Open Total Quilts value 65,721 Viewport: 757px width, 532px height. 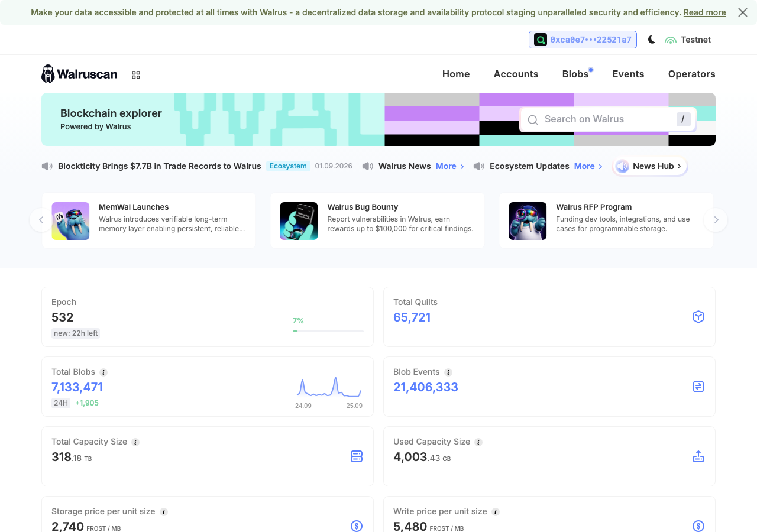pos(412,317)
